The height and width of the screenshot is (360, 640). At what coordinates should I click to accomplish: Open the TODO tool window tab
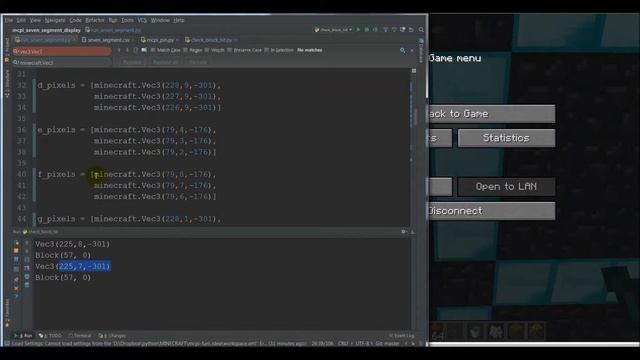click(50, 336)
